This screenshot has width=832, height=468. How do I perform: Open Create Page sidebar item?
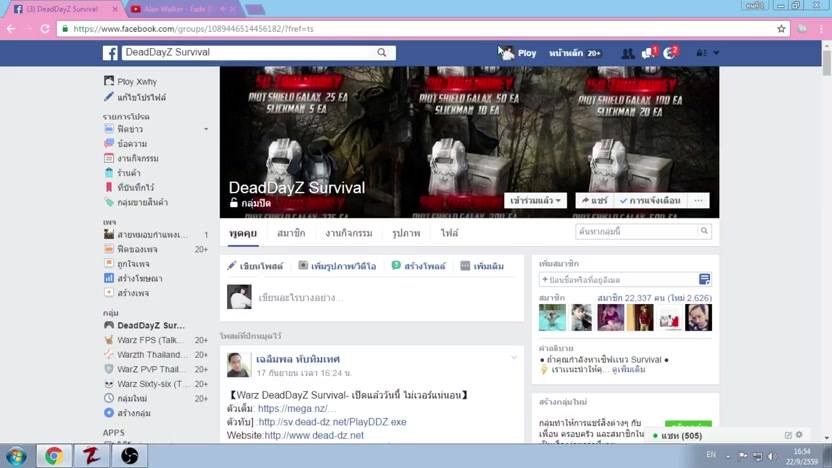[127, 293]
